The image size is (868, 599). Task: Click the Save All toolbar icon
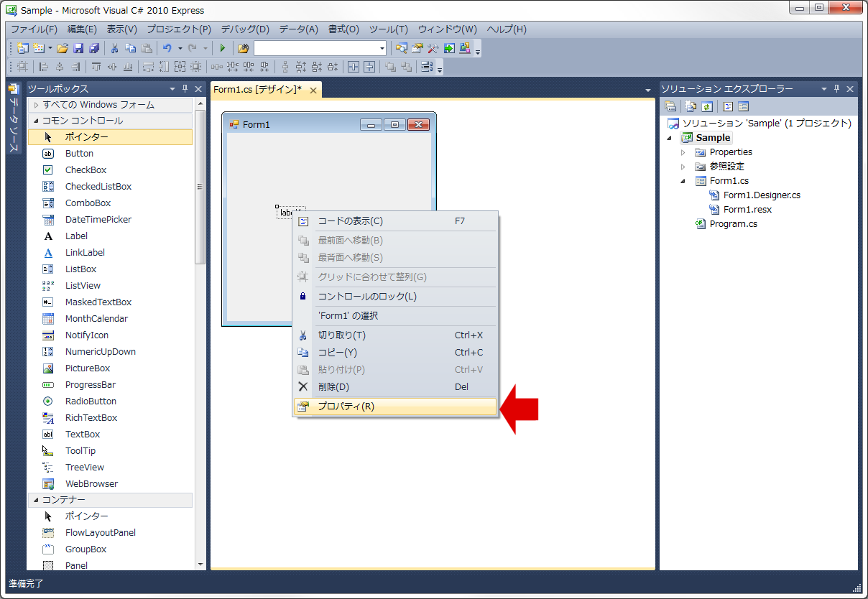point(94,48)
